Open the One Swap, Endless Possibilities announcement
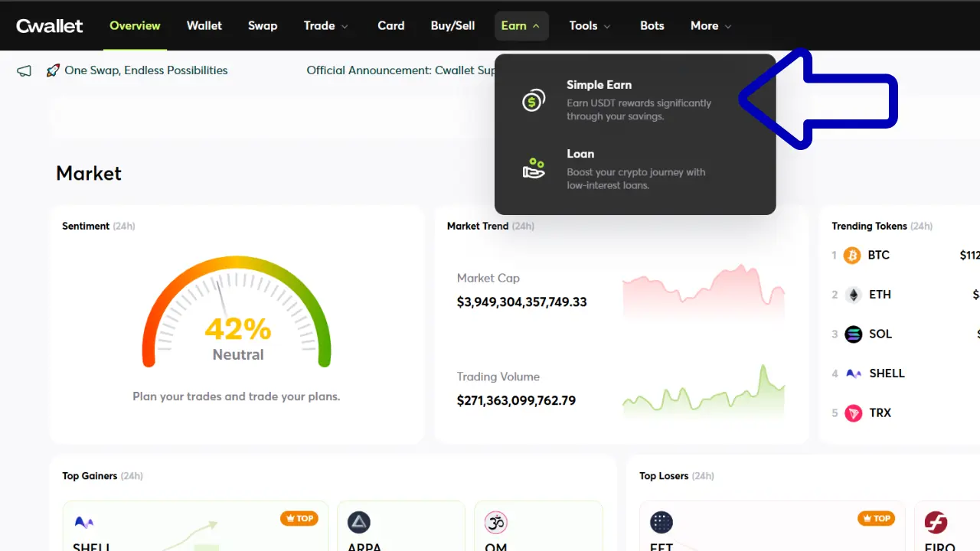 145,70
